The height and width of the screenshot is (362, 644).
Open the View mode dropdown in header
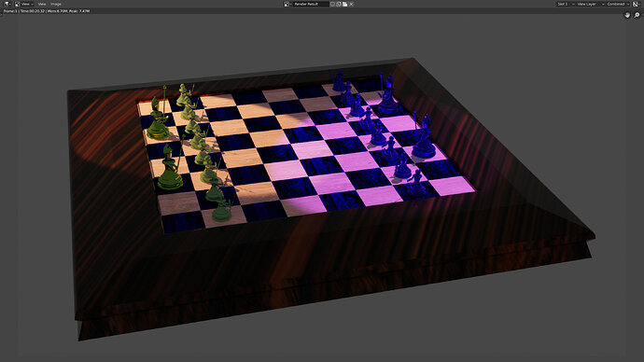click(x=24, y=4)
